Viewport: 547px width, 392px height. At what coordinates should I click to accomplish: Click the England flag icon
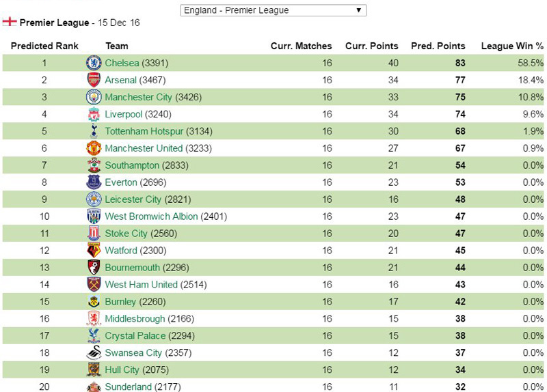10,22
